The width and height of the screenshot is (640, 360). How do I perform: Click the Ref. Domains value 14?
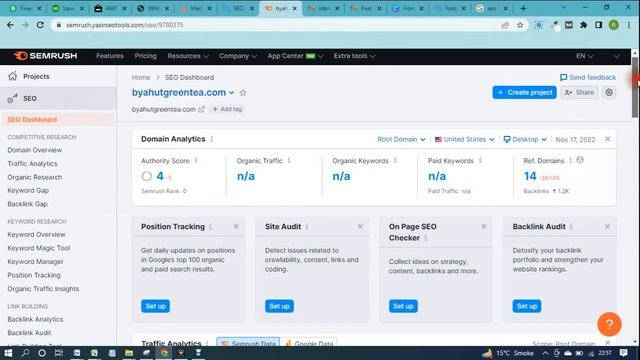click(530, 176)
